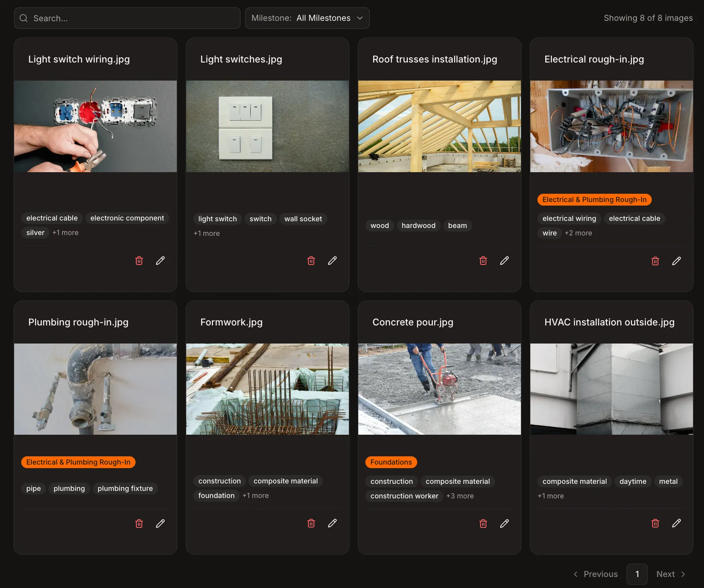
Task: Click the 'wood' tag
Action: click(379, 226)
